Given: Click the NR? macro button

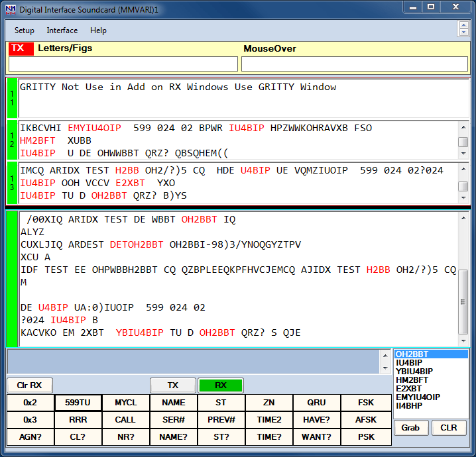Looking at the screenshot, I should (x=126, y=437).
